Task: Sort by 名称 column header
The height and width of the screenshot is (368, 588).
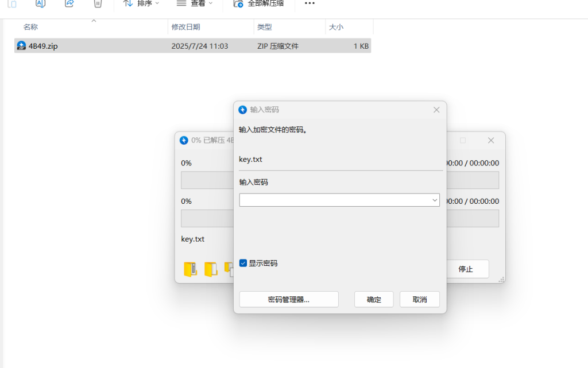Action: click(30, 27)
